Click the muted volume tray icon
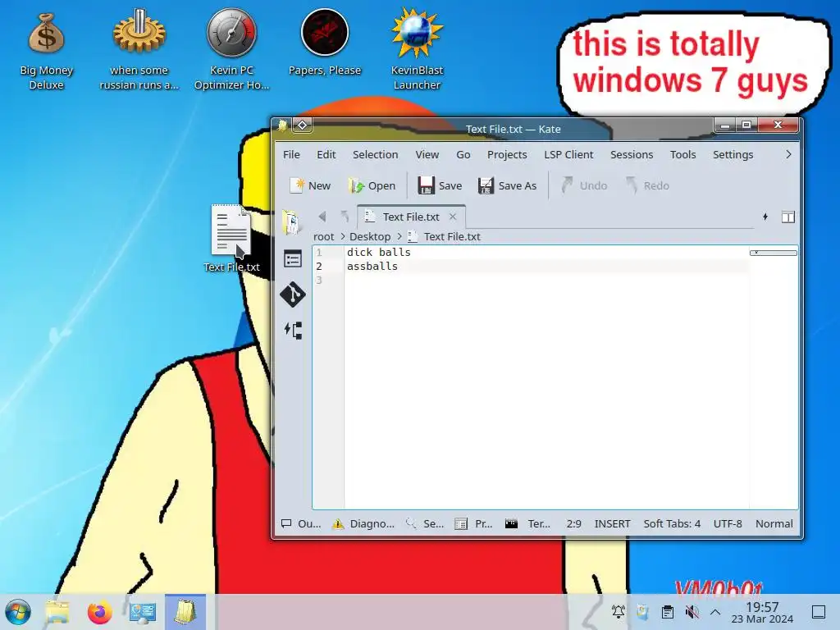The width and height of the screenshot is (840, 630). coord(692,612)
